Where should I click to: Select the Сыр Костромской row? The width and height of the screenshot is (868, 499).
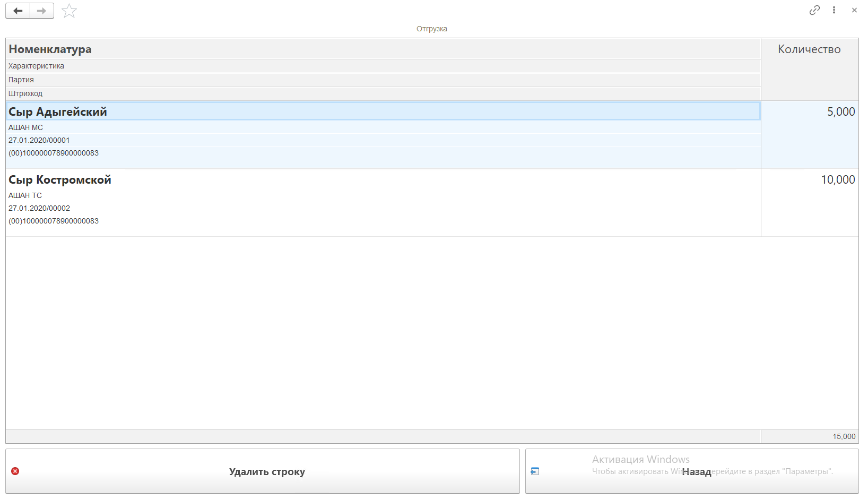point(60,180)
